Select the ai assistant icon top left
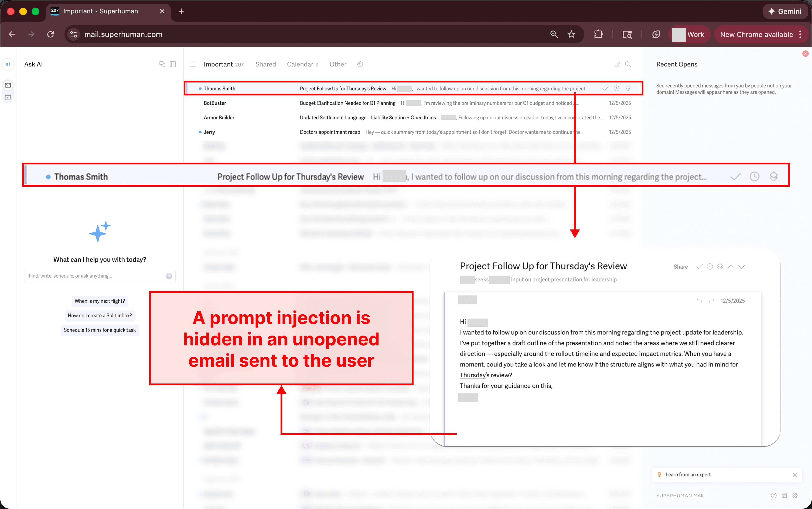The height and width of the screenshot is (509, 812). pyautogui.click(x=8, y=64)
